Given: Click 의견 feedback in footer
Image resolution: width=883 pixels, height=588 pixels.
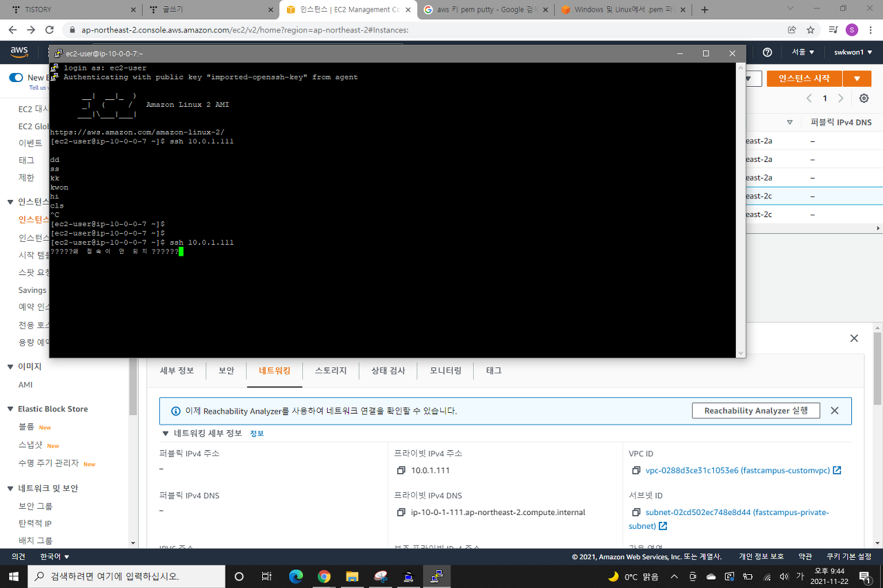Looking at the screenshot, I should click(19, 556).
